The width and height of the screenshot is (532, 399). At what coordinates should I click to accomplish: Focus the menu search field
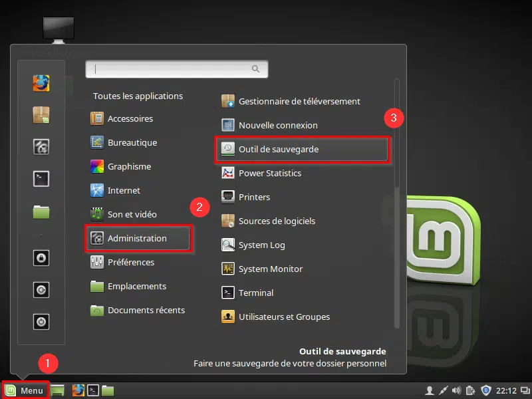tap(177, 69)
